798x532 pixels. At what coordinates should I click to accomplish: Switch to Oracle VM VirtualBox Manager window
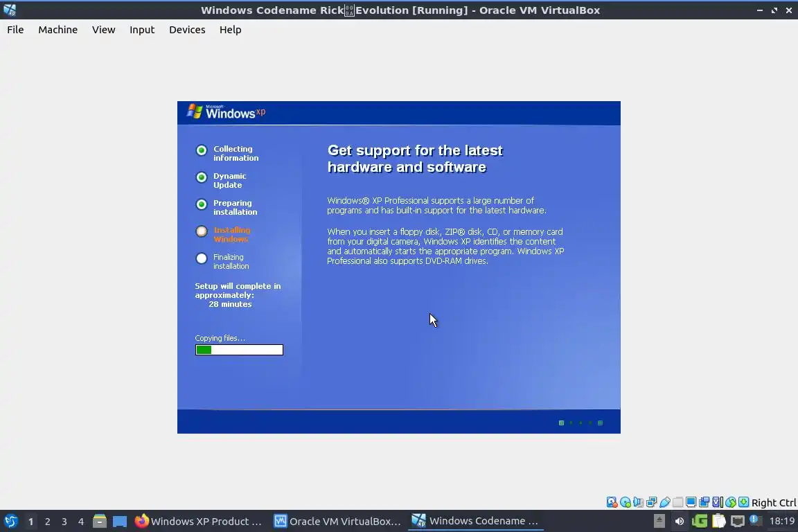[337, 521]
